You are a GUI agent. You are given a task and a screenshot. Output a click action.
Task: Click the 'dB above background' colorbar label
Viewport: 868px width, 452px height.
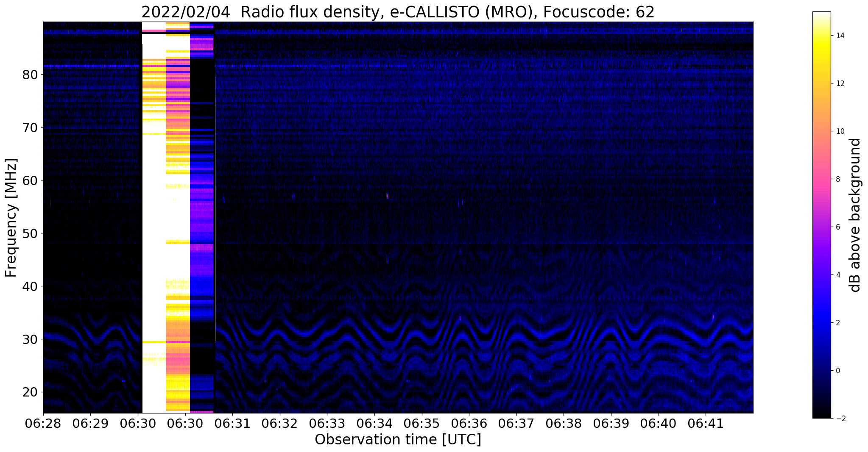[x=855, y=215]
